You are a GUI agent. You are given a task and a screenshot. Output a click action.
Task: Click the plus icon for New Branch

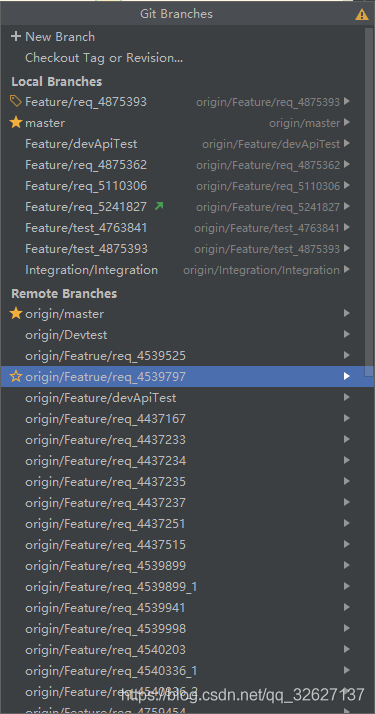click(x=16, y=36)
